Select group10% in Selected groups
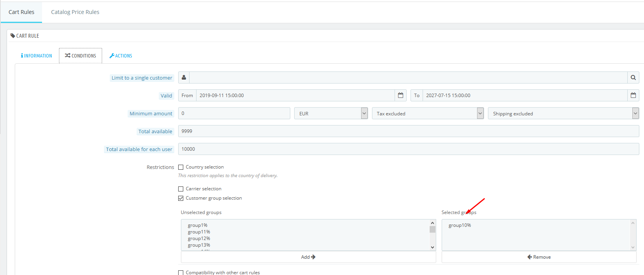This screenshot has width=644, height=275. pyautogui.click(x=460, y=225)
